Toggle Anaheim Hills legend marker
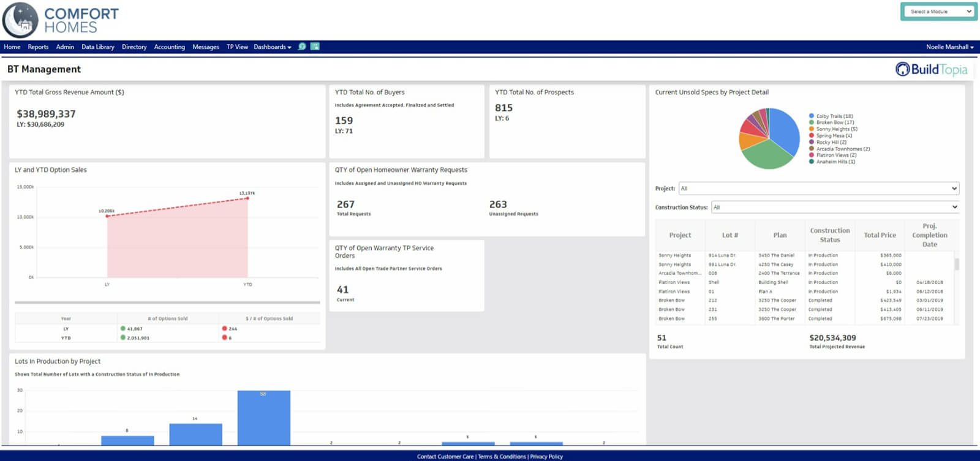 click(812, 162)
